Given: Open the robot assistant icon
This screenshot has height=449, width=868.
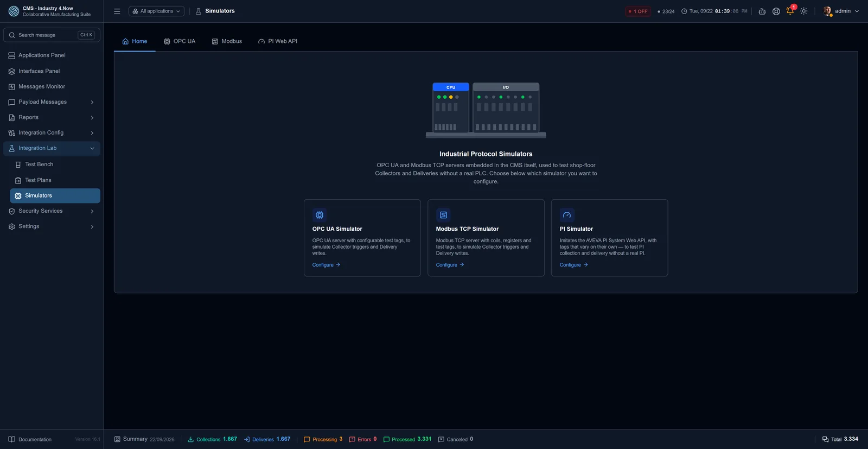Looking at the screenshot, I should click(x=762, y=11).
